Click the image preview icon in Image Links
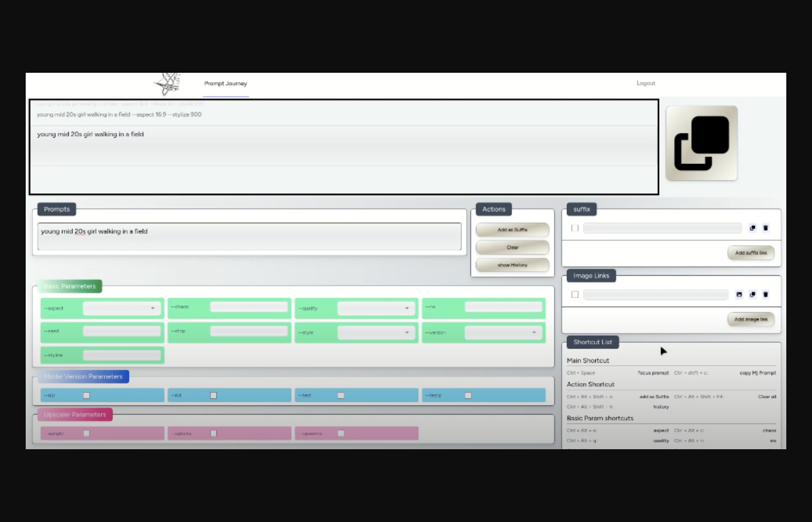Screen dimensions: 812x522 click(739, 294)
